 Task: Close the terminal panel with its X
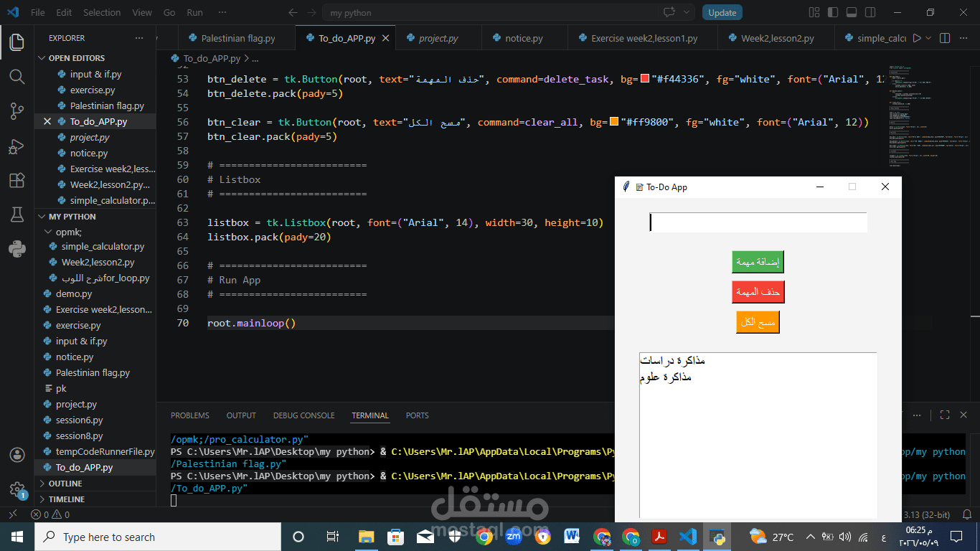pos(963,415)
